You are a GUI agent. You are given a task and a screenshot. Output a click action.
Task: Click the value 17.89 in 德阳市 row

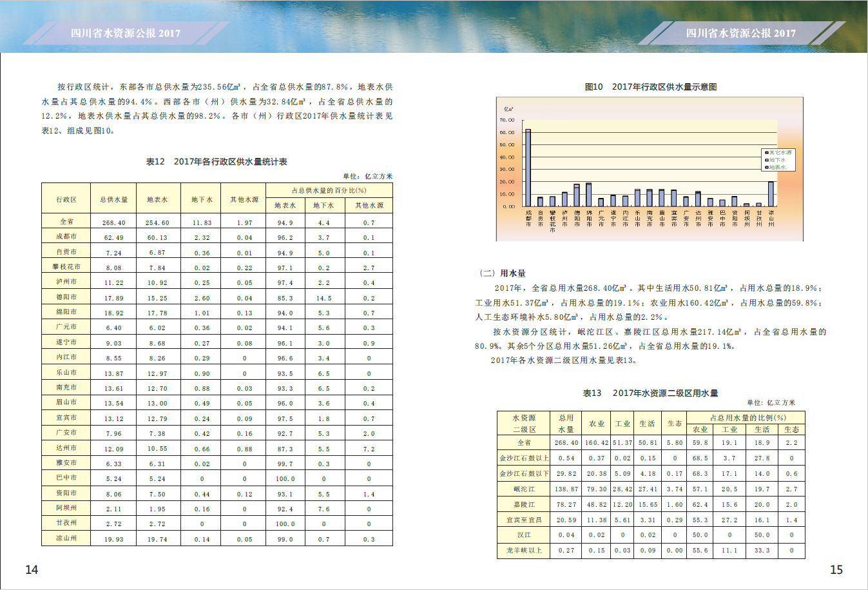click(x=114, y=299)
